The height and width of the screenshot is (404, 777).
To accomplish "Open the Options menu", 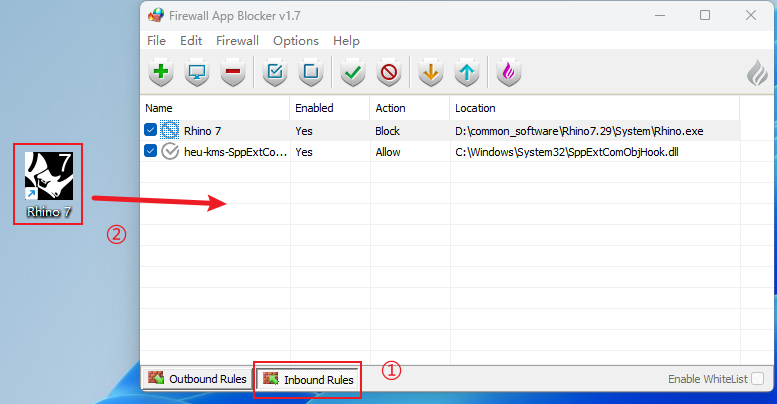I will coord(296,41).
